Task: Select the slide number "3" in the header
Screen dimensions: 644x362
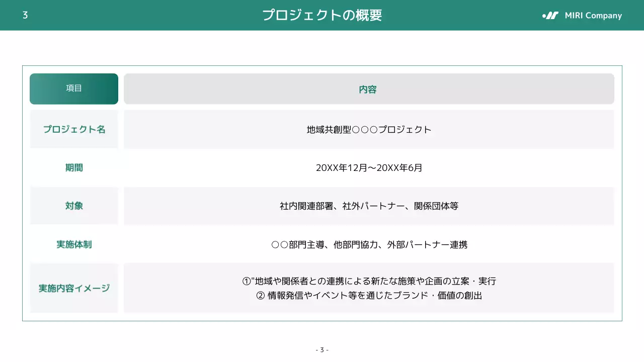Action: pyautogui.click(x=24, y=15)
